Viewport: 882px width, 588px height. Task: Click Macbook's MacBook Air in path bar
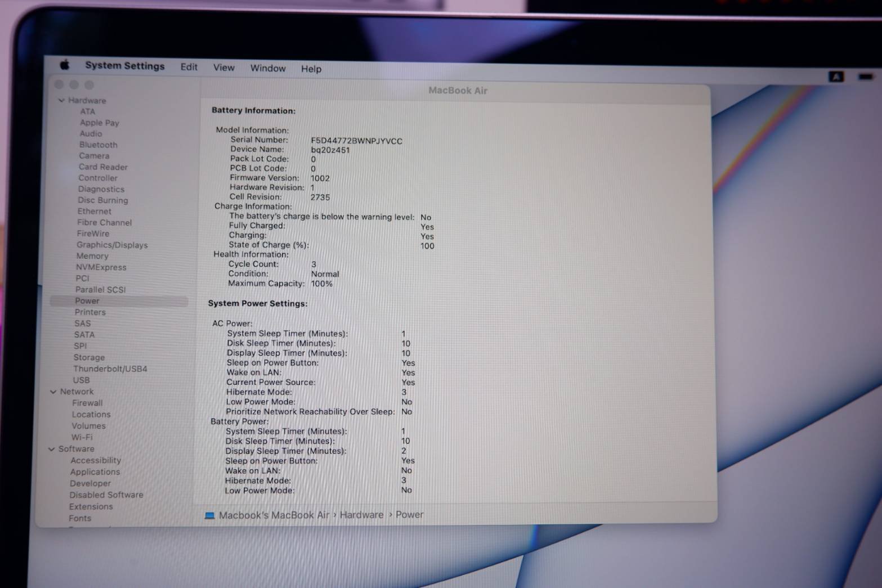274,515
